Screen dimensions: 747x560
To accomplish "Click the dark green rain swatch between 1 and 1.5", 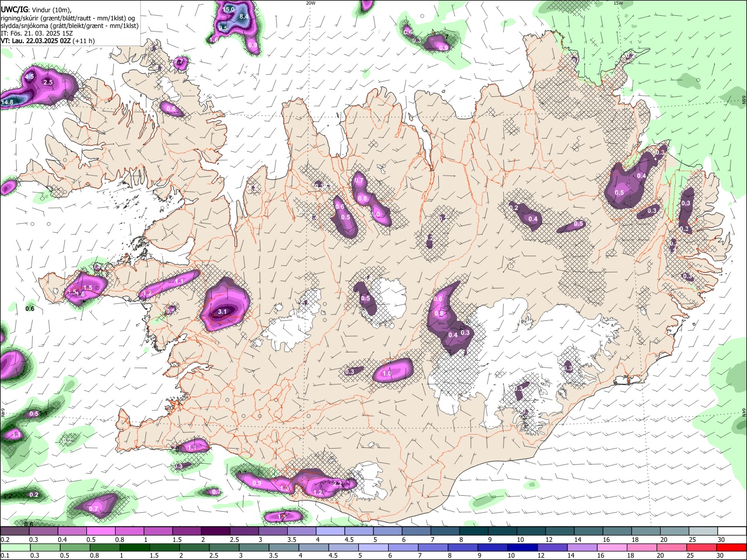I will (x=134, y=548).
